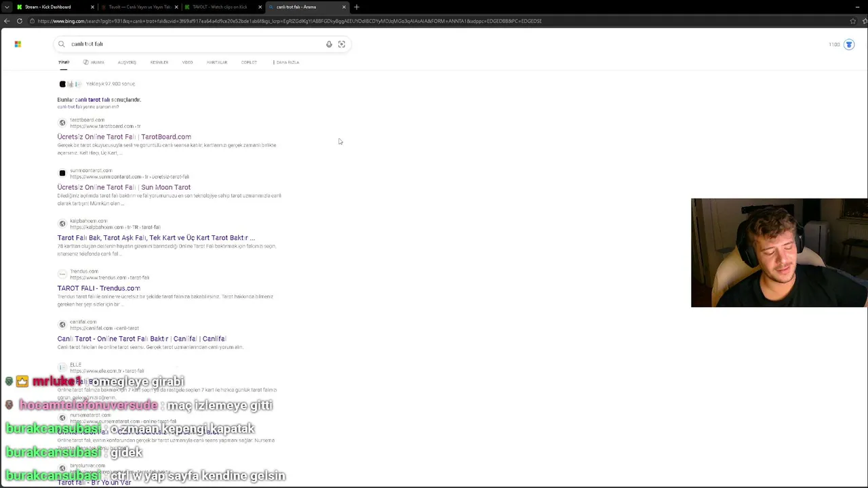Open TAROT FALI - Trendus.com result
Viewport: 868px width, 488px height.
pos(99,288)
